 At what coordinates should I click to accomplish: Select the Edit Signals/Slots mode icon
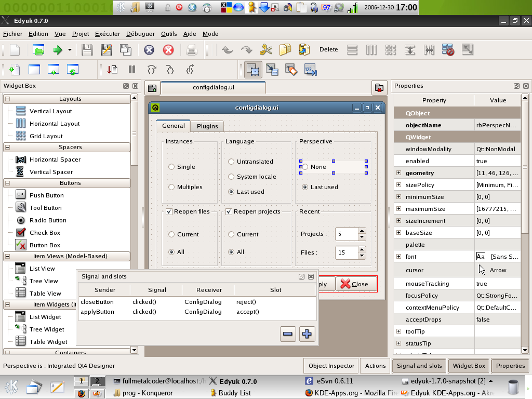272,70
